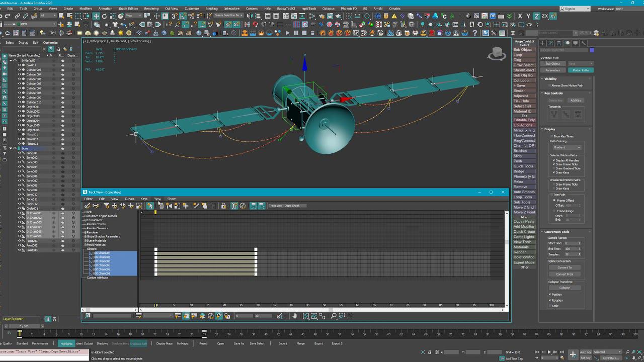Screen dimensions: 644x362
Task: Enable Always Show Motion Path checkbox
Action: click(549, 85)
